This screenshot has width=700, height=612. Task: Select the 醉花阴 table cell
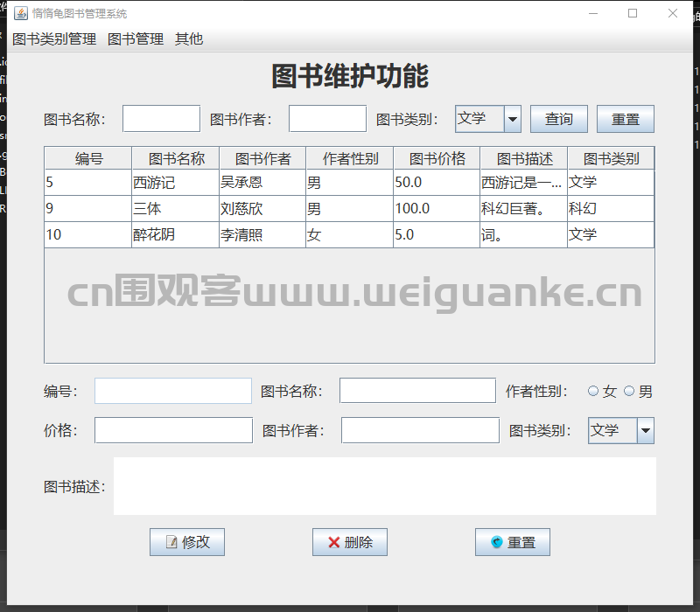point(176,234)
